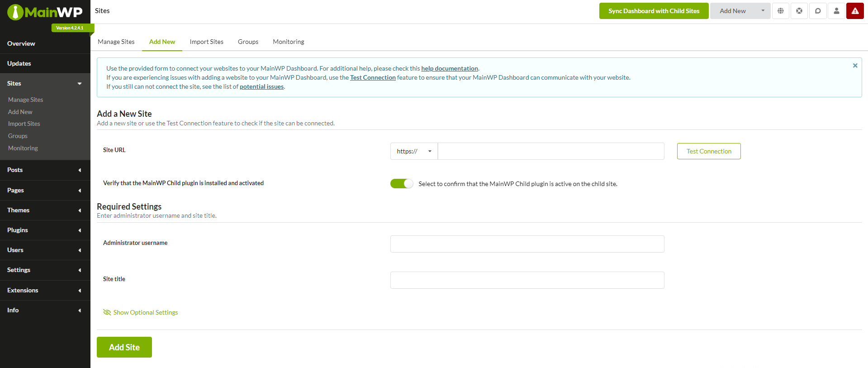Open the lifebuoy help icon in header
868x368 pixels.
[799, 11]
